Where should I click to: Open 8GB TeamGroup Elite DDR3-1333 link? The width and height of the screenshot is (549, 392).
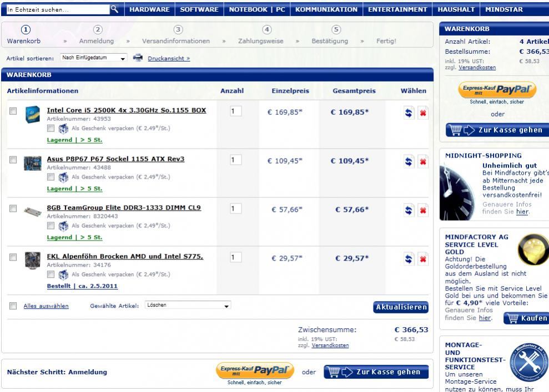[x=124, y=207]
